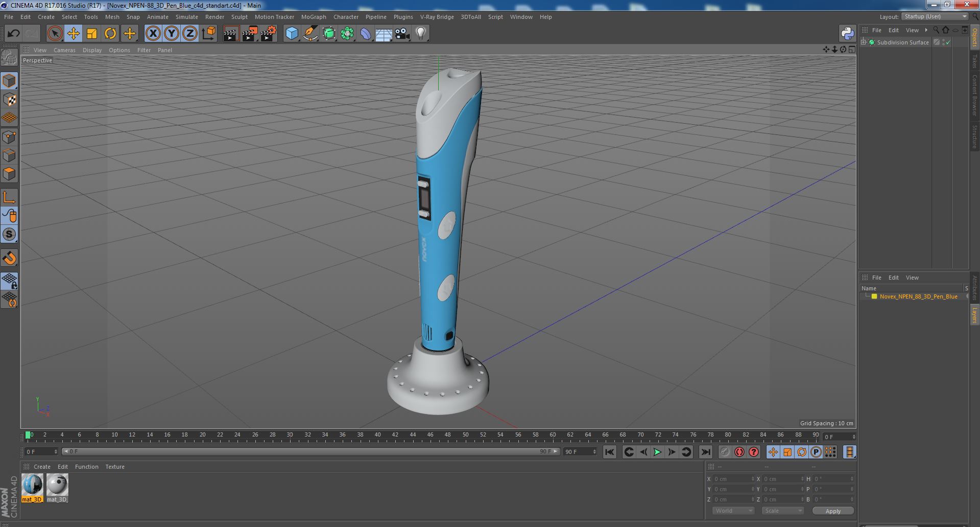Open the Scale mode dropdown
This screenshot has width=980, height=527.
click(x=782, y=511)
